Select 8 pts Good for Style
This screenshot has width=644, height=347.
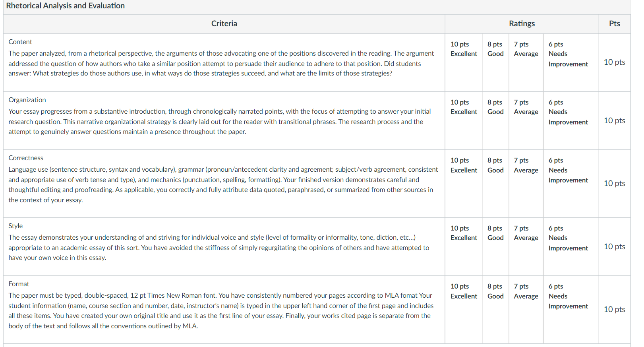(495, 246)
